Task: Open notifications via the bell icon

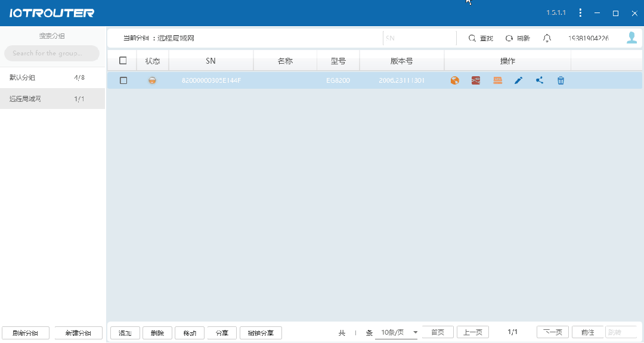Action: [x=547, y=38]
